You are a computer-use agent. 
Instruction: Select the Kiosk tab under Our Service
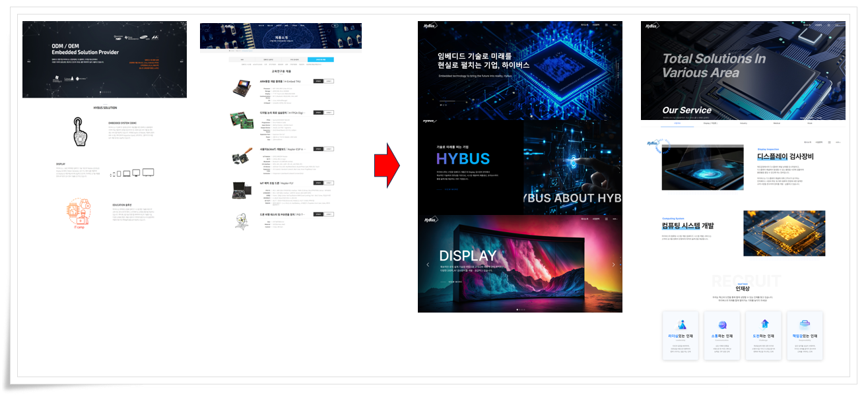point(809,123)
